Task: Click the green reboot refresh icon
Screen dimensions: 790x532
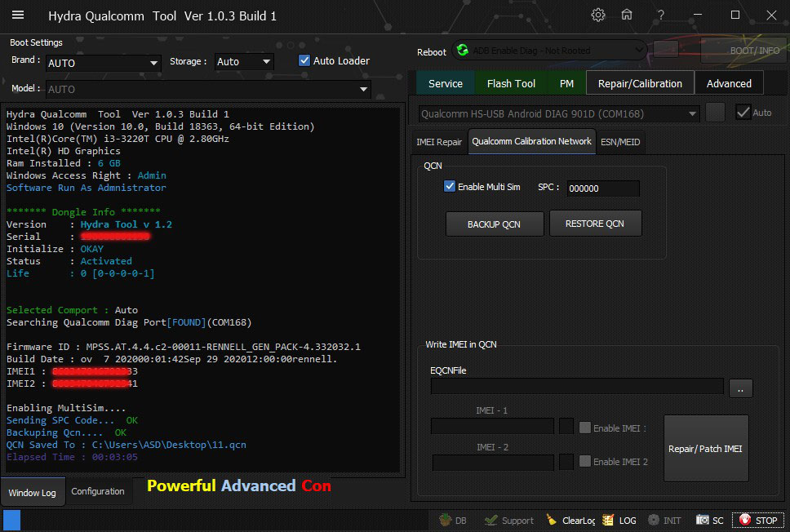Action: (462, 50)
